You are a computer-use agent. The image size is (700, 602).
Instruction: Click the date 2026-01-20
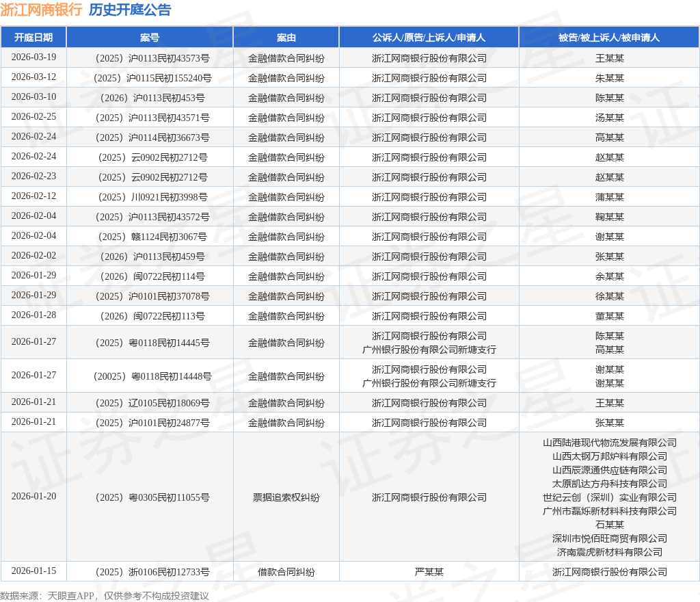point(34,496)
